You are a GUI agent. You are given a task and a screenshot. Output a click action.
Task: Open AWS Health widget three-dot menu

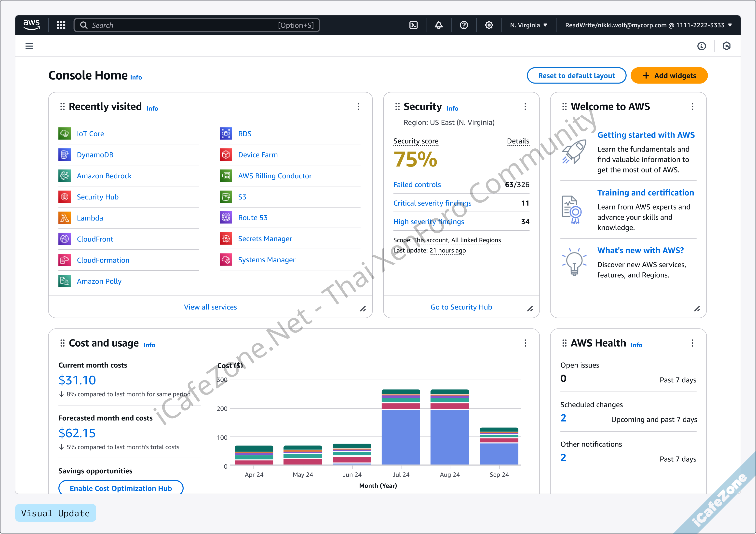(x=692, y=343)
